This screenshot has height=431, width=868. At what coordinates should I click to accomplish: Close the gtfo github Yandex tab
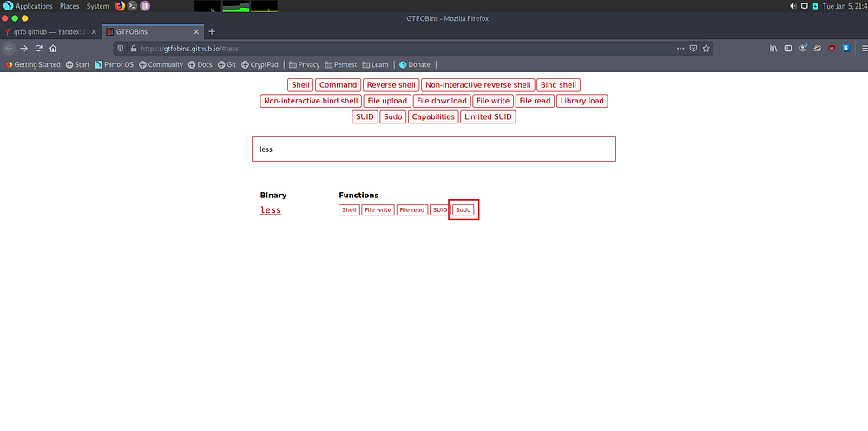pyautogui.click(x=94, y=31)
